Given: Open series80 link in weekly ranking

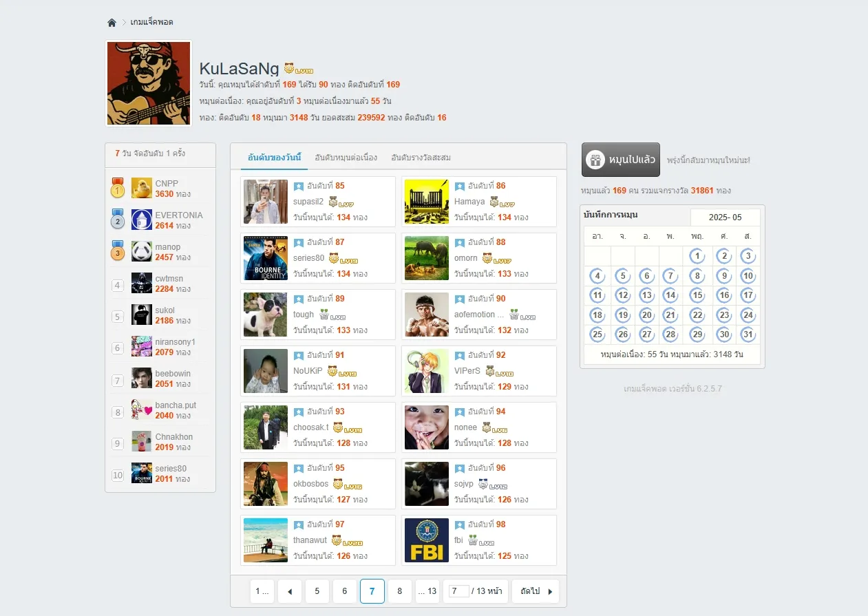Looking at the screenshot, I should tap(171, 469).
